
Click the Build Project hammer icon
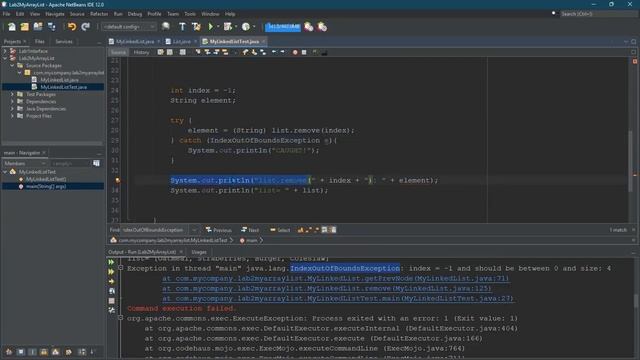pyautogui.click(x=182, y=27)
